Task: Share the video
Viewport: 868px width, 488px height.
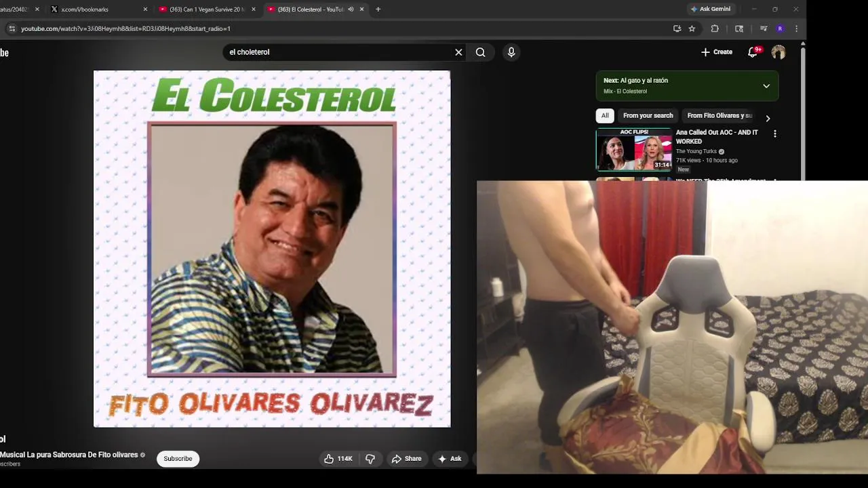Action: pyautogui.click(x=407, y=459)
